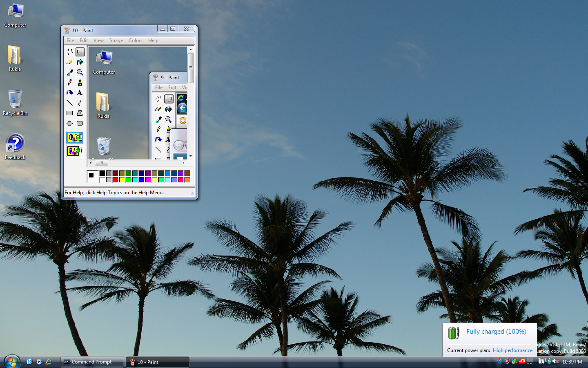Pick the Fill With Color bucket tool
Viewport: 588px width, 368px height.
click(80, 62)
